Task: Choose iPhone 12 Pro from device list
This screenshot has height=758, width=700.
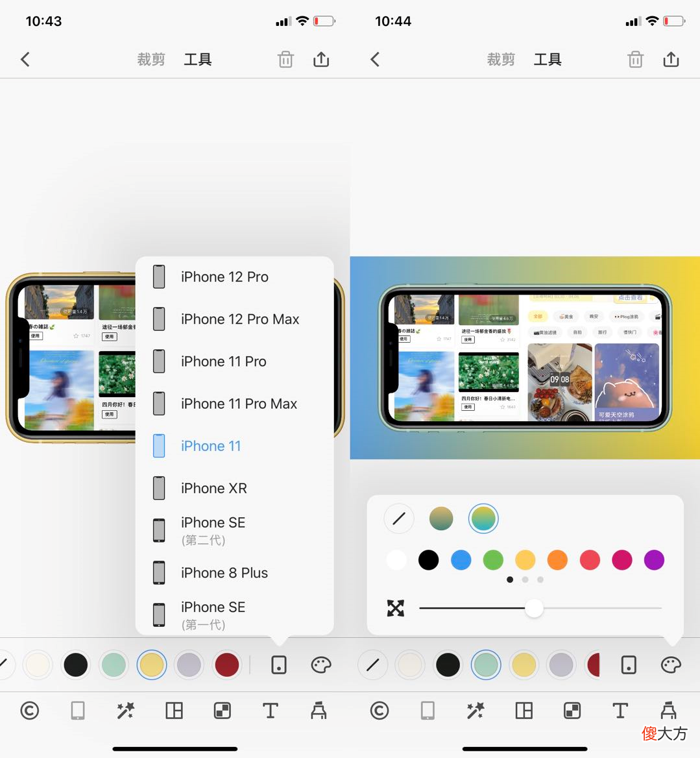Action: click(235, 277)
